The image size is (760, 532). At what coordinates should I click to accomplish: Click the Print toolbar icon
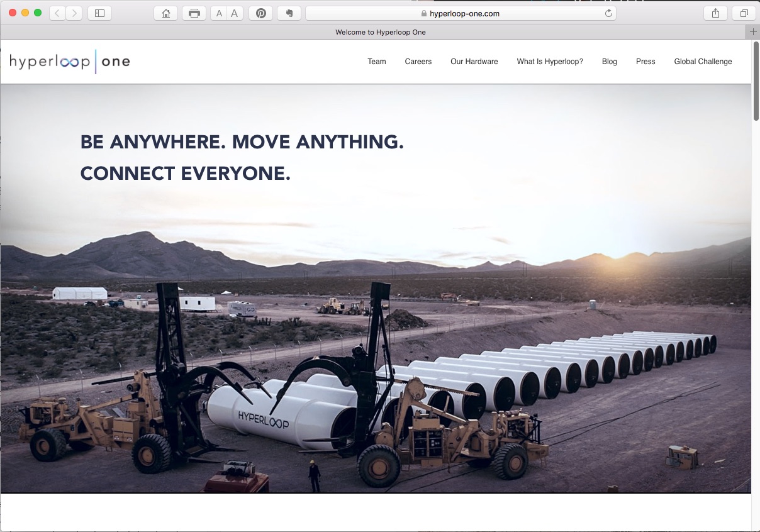click(x=194, y=13)
